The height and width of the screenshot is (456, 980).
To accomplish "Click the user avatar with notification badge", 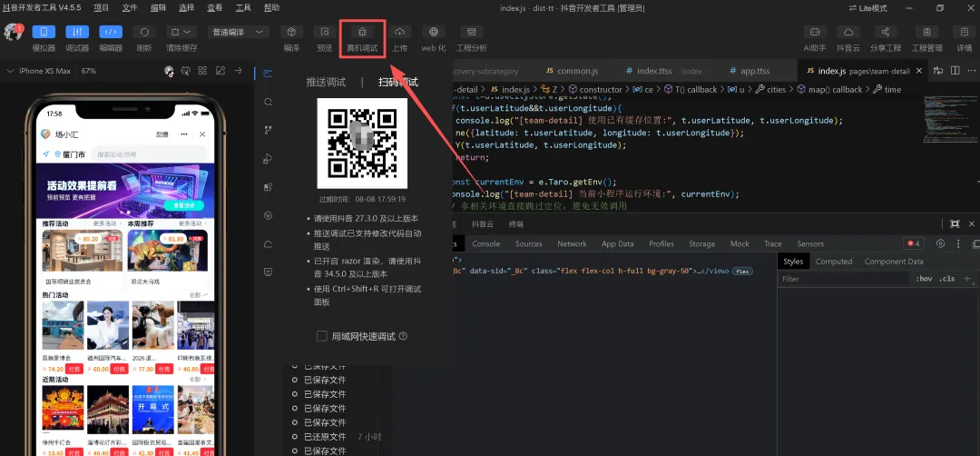I will pos(13,33).
